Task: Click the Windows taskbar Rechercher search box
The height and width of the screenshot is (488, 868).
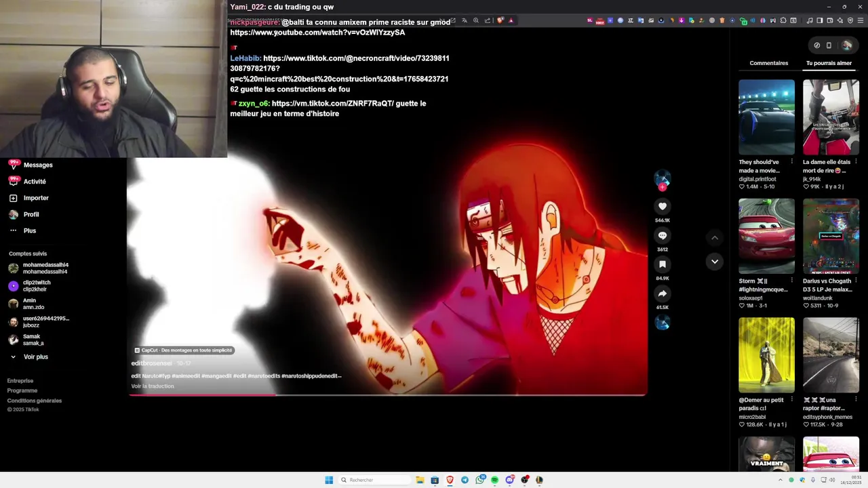Action: click(x=374, y=480)
